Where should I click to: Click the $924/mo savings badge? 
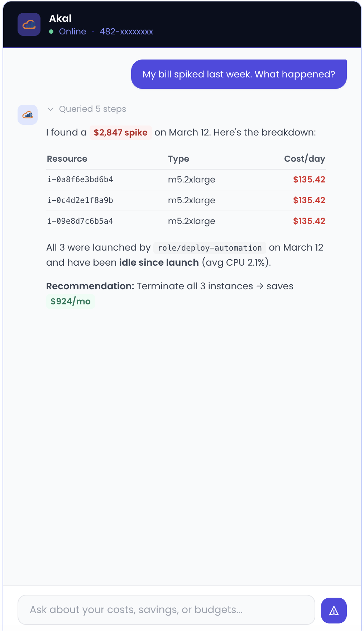pos(71,302)
